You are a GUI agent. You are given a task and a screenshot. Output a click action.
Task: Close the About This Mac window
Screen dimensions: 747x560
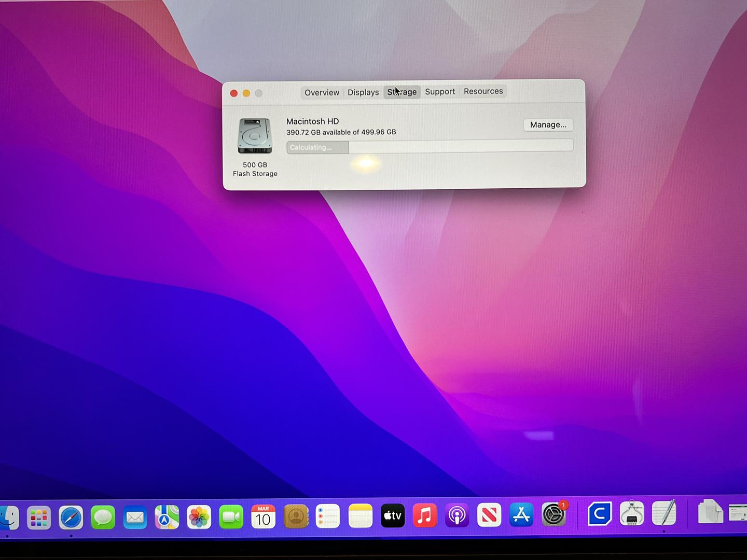click(234, 93)
